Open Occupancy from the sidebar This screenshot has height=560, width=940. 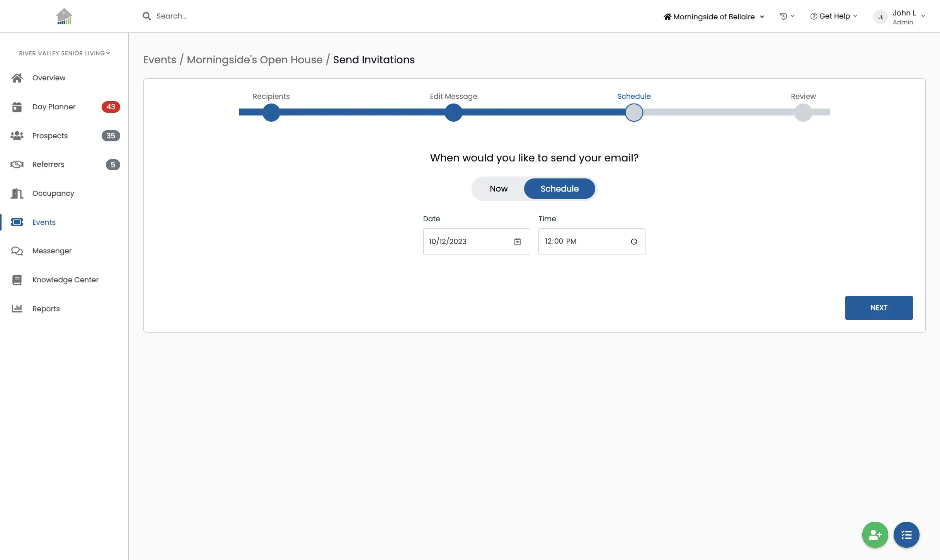click(x=53, y=193)
